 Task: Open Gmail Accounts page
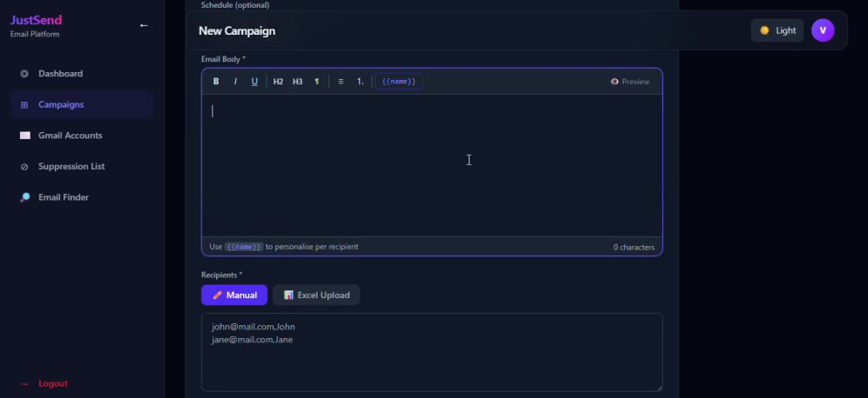pyautogui.click(x=82, y=136)
